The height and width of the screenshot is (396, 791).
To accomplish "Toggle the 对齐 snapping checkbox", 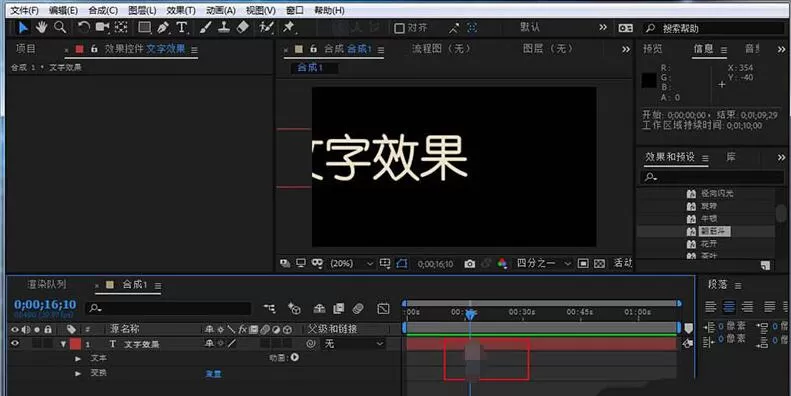I will pos(399,28).
